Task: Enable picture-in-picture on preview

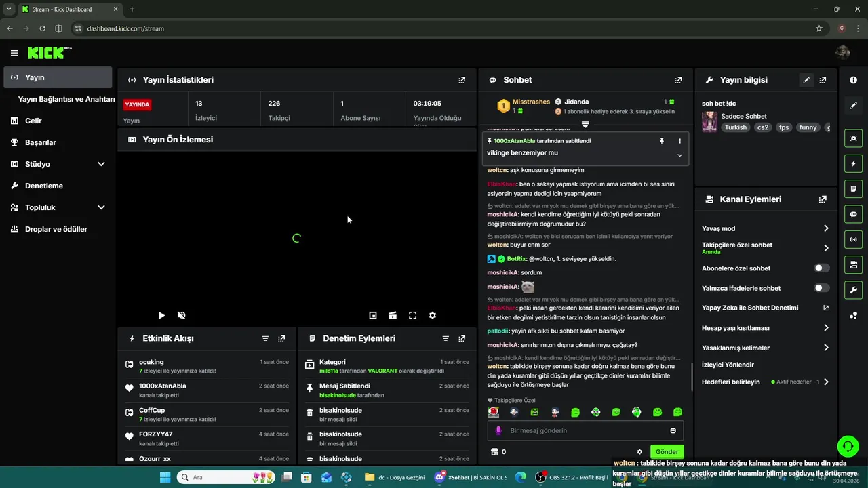Action: [373, 315]
